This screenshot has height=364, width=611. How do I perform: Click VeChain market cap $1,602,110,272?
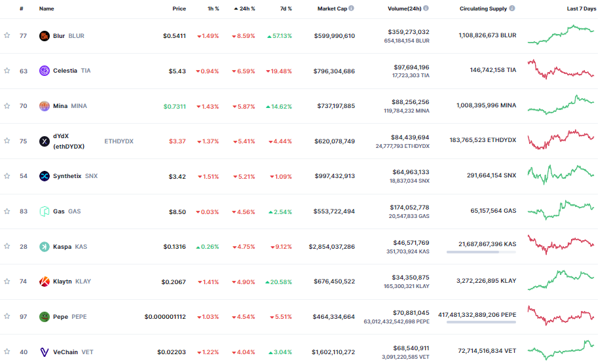pyautogui.click(x=333, y=352)
